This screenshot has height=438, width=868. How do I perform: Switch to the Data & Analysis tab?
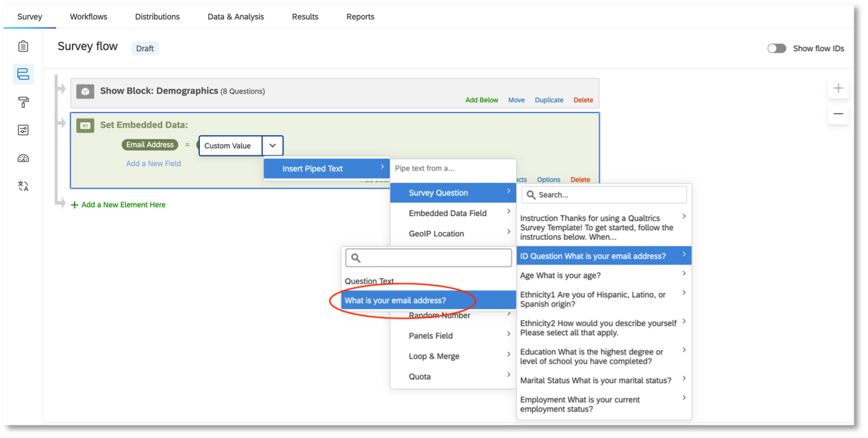click(x=235, y=17)
